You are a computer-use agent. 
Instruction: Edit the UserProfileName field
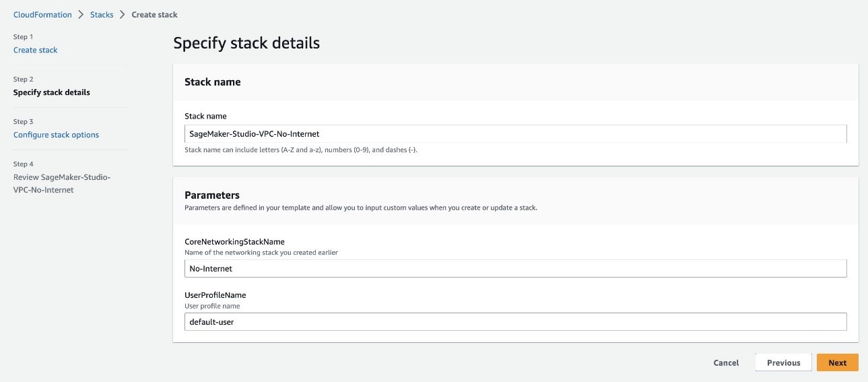point(515,322)
